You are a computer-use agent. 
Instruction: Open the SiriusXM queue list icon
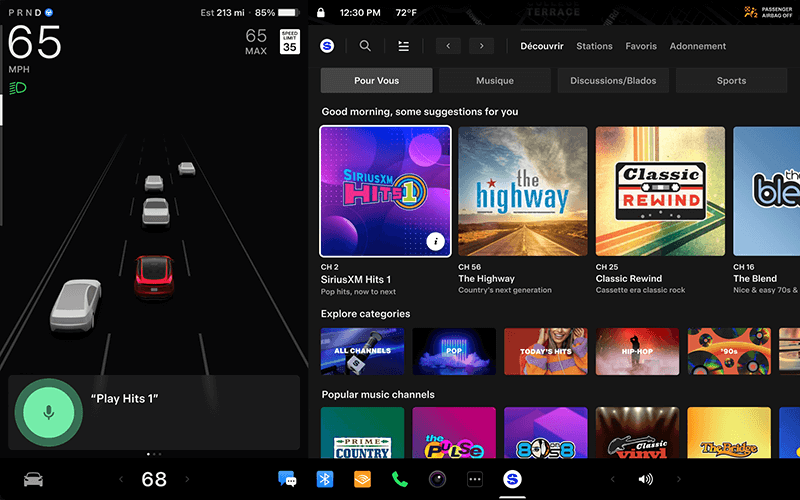[x=403, y=46]
